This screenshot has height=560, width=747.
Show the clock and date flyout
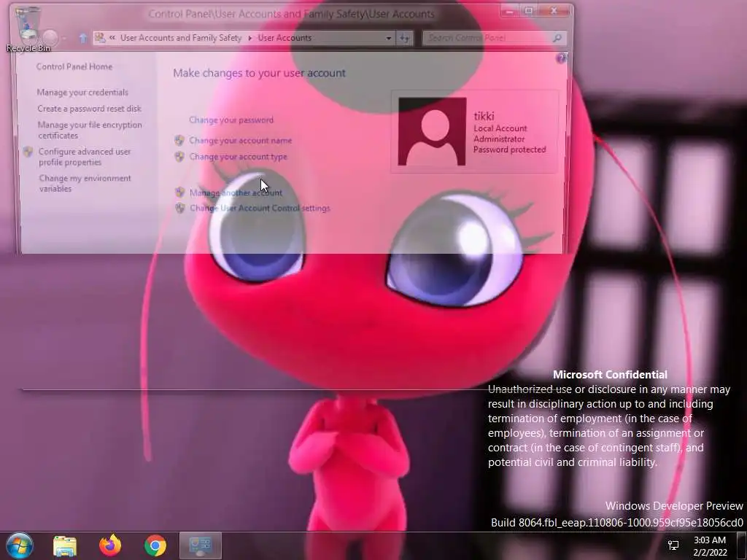pos(710,546)
